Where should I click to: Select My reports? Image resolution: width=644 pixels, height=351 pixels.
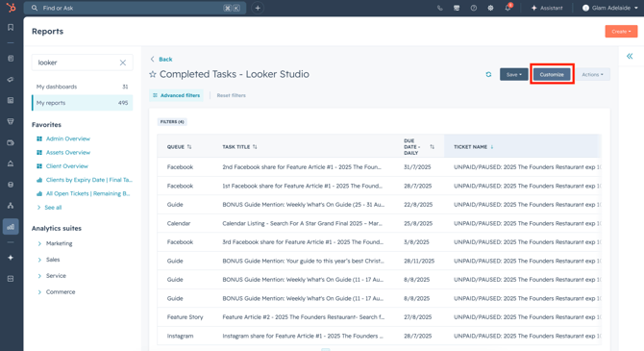click(82, 103)
